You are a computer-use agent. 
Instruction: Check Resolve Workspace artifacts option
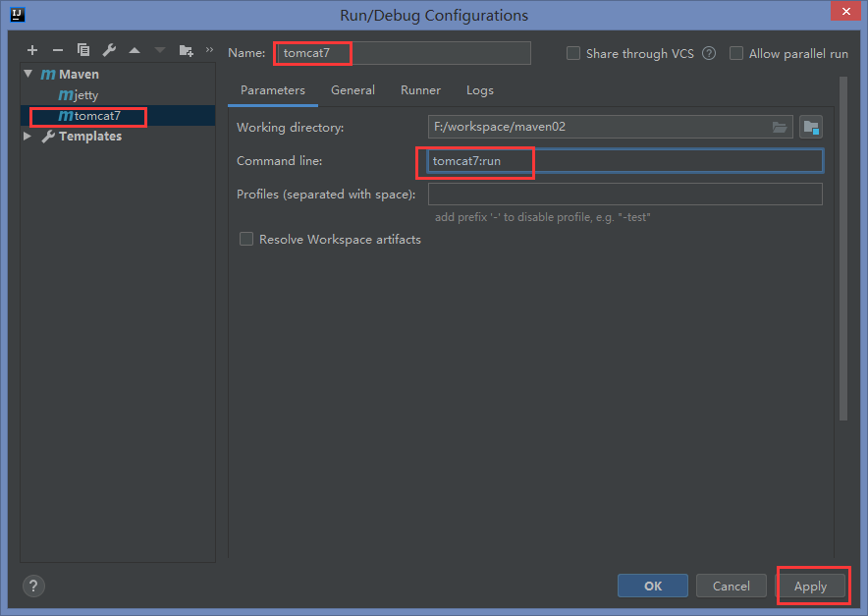[x=246, y=239]
